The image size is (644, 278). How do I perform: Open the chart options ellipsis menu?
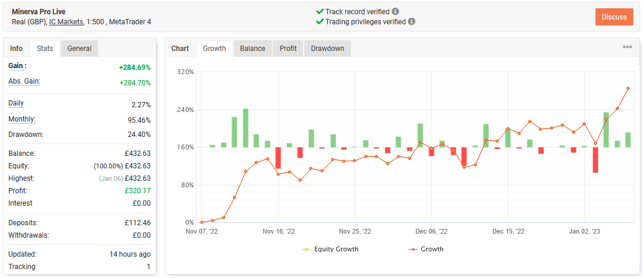[627, 47]
